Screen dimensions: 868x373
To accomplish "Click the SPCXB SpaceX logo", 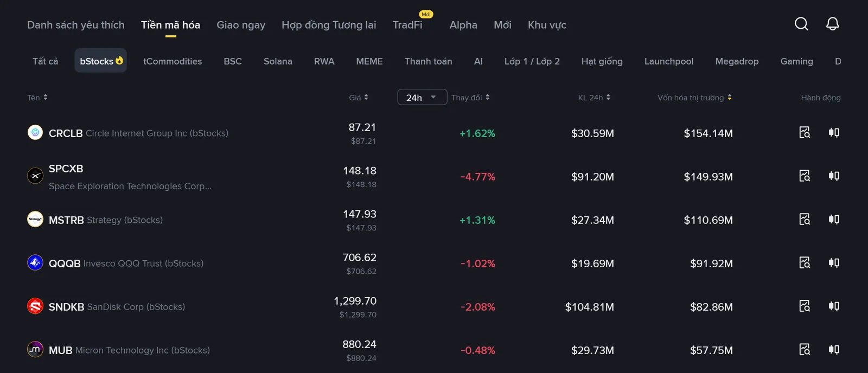I will click(x=35, y=176).
